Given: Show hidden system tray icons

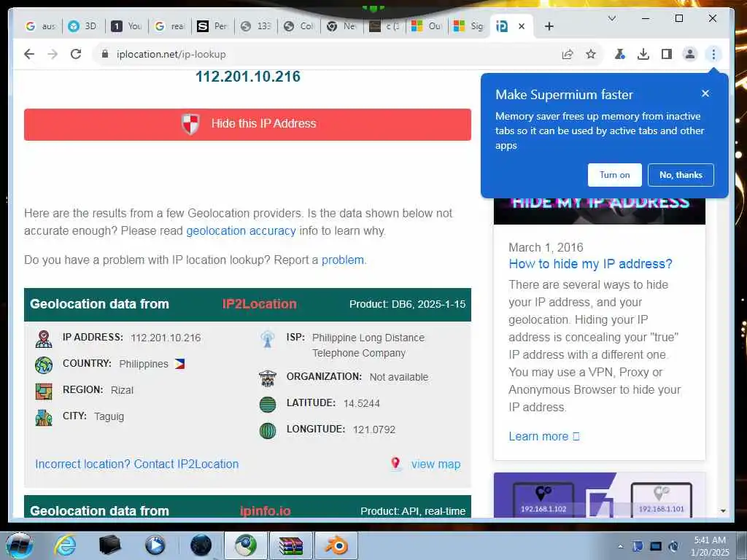Looking at the screenshot, I should (620, 547).
